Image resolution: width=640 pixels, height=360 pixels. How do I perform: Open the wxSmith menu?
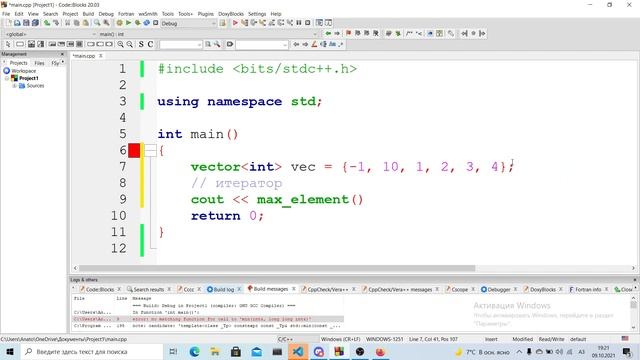[148, 14]
